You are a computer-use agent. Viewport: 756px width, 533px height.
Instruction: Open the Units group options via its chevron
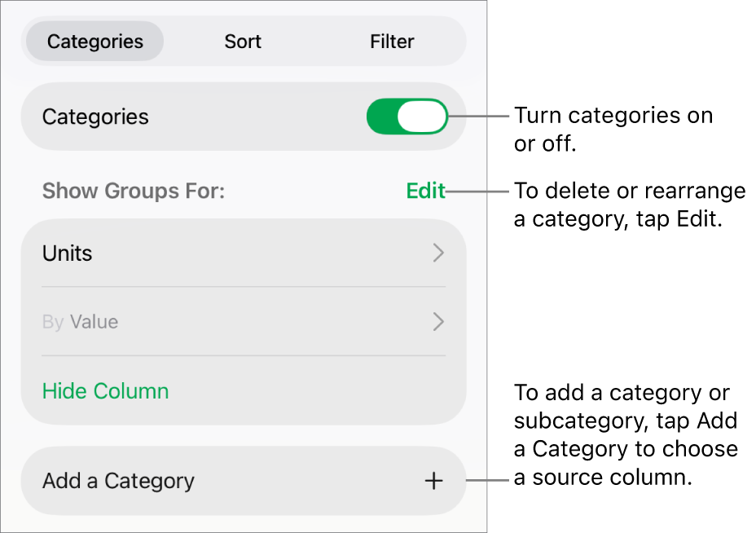point(438,253)
